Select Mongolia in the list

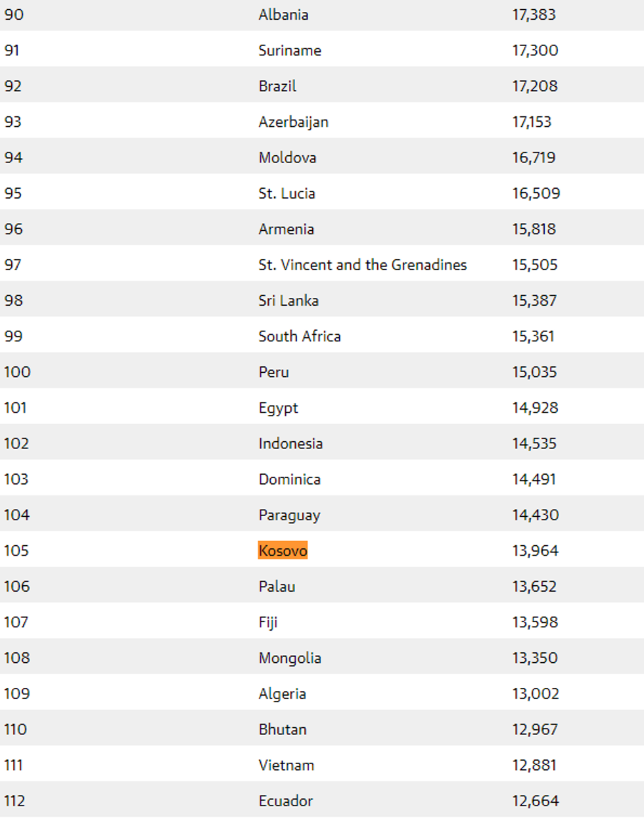click(x=290, y=658)
